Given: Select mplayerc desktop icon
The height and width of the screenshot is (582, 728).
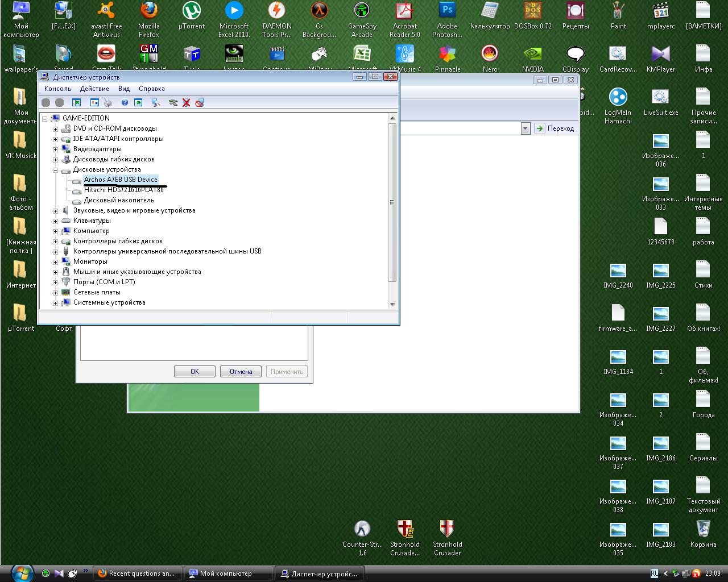Looking at the screenshot, I should [x=661, y=16].
